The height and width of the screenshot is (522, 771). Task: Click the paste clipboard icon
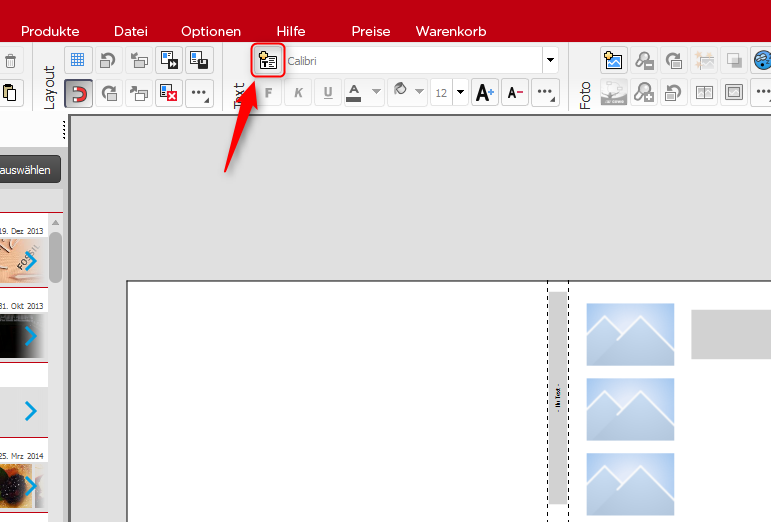click(x=9, y=92)
